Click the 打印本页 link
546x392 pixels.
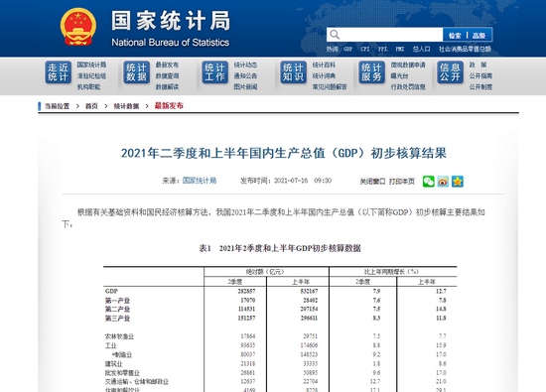[402, 182]
